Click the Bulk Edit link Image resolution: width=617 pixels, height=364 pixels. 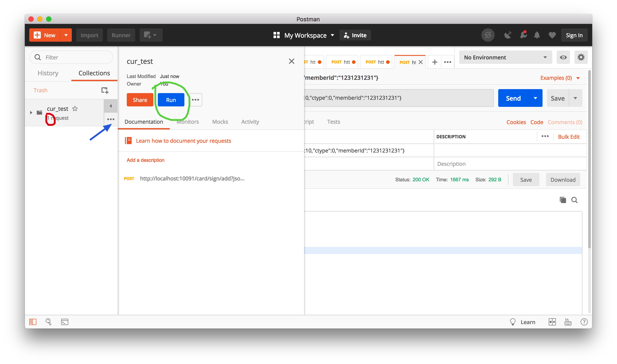click(x=568, y=137)
